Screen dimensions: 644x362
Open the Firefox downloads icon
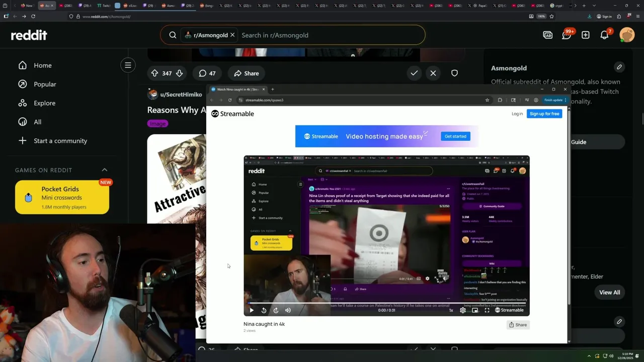click(589, 16)
